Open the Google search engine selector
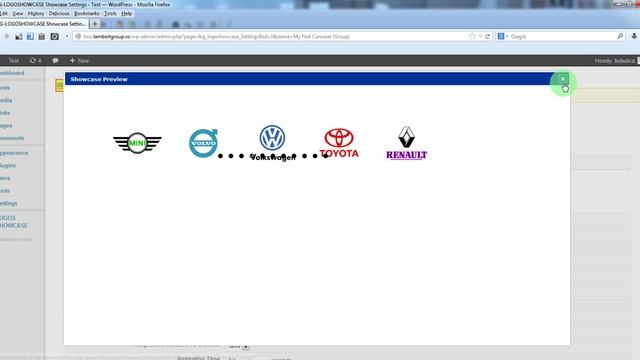The width and height of the screenshot is (640, 360). (x=502, y=36)
